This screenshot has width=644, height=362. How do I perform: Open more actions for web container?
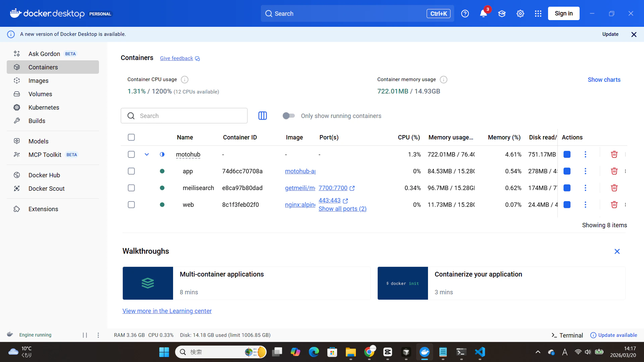coord(585,204)
